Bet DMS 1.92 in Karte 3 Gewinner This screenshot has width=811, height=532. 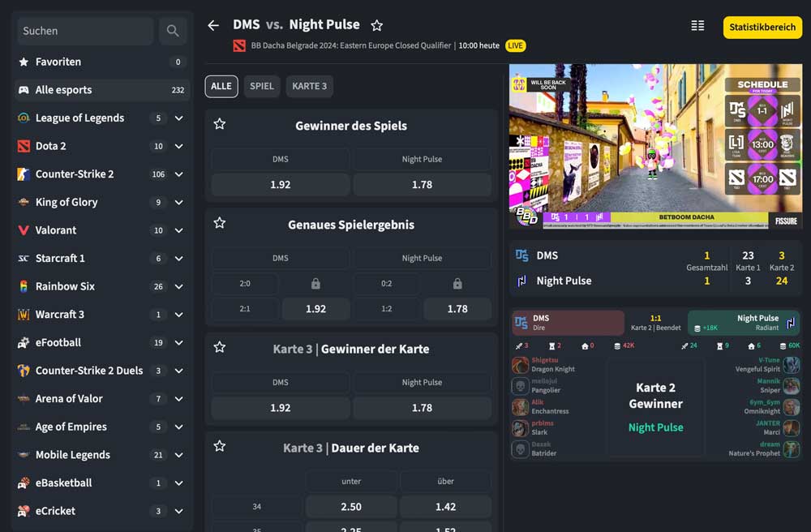[x=281, y=408]
